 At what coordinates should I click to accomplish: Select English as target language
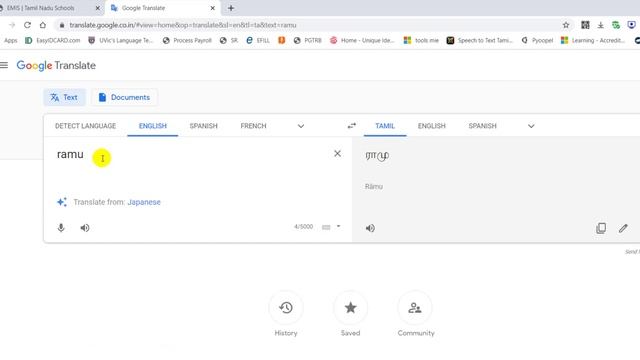(x=431, y=126)
